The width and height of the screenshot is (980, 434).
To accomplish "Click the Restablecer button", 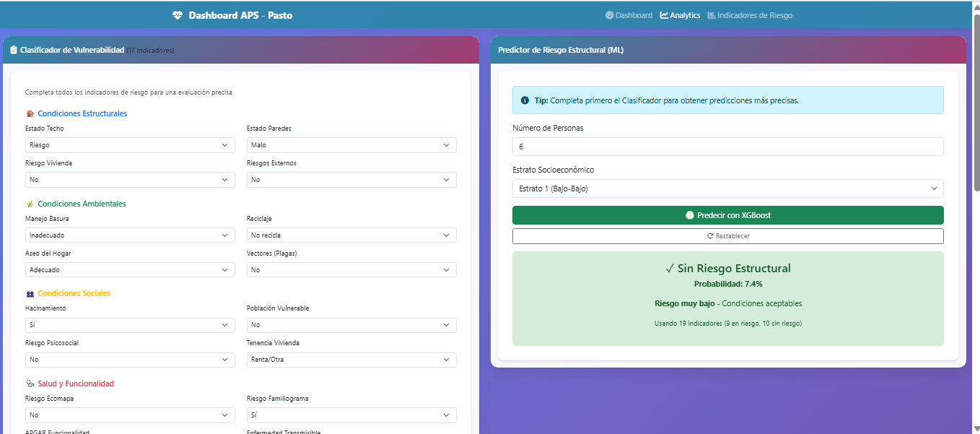I will [728, 236].
